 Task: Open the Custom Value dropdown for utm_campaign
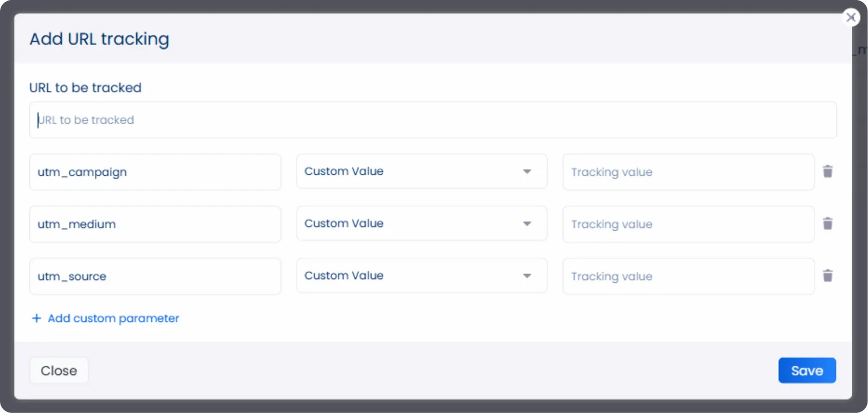coord(422,171)
